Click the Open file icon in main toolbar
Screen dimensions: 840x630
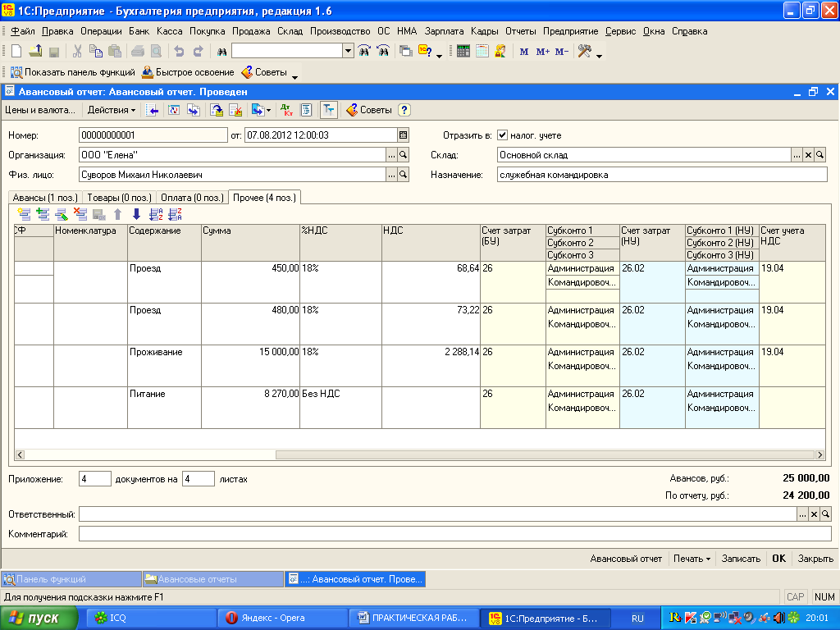[35, 52]
